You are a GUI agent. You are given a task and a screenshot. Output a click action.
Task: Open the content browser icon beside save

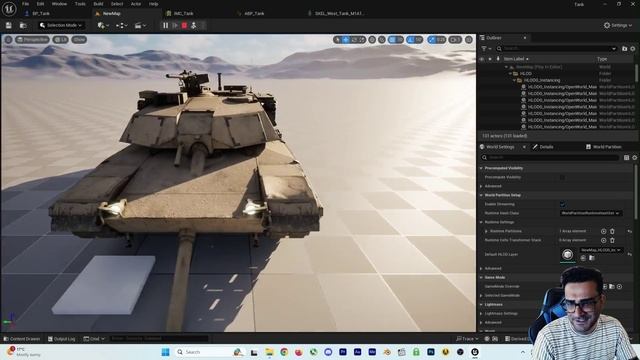23,25
